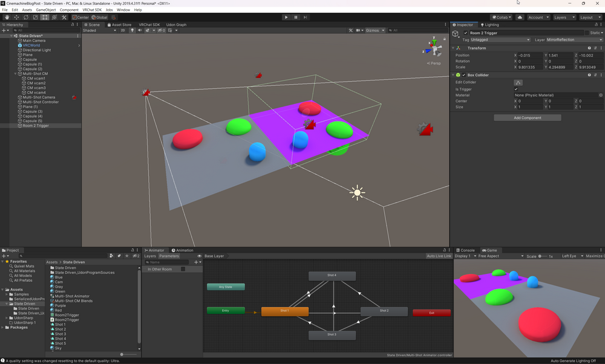This screenshot has width=605, height=364.
Task: Uncheck the Is Trigger checkbox
Action: [516, 89]
